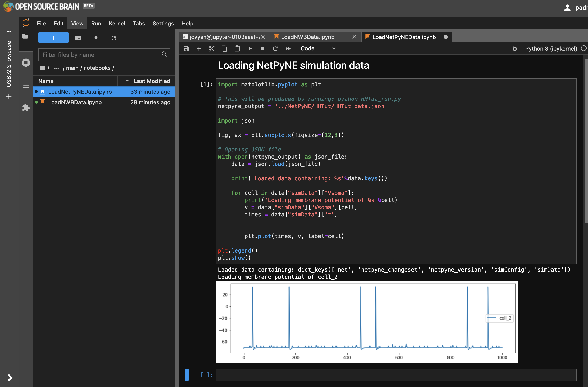Select LoadNetPyNEData.ipynb in file list
Image resolution: width=588 pixels, height=387 pixels.
point(104,92)
